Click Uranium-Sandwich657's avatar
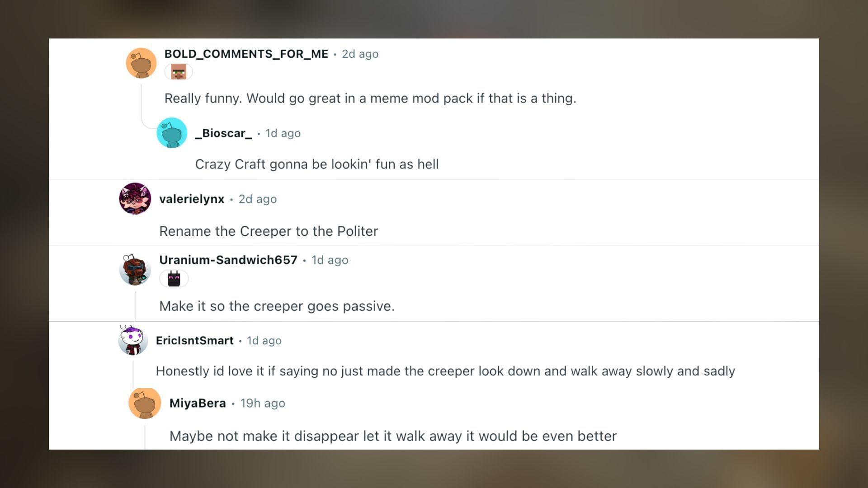The height and width of the screenshot is (488, 868). (x=135, y=269)
